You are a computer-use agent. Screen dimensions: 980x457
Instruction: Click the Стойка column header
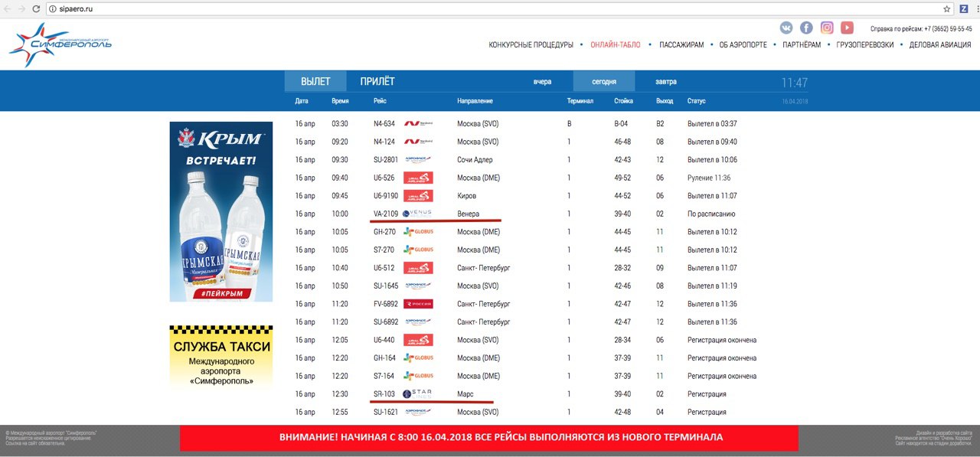tap(623, 101)
